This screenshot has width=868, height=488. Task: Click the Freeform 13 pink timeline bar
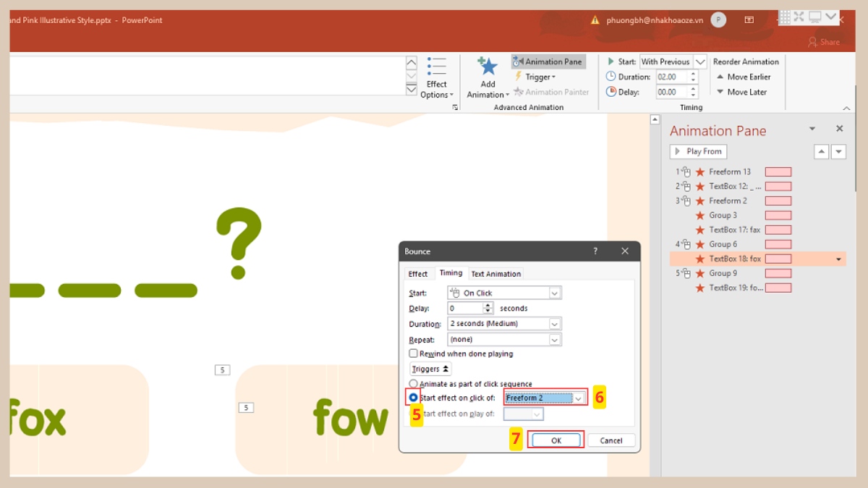pyautogui.click(x=778, y=172)
